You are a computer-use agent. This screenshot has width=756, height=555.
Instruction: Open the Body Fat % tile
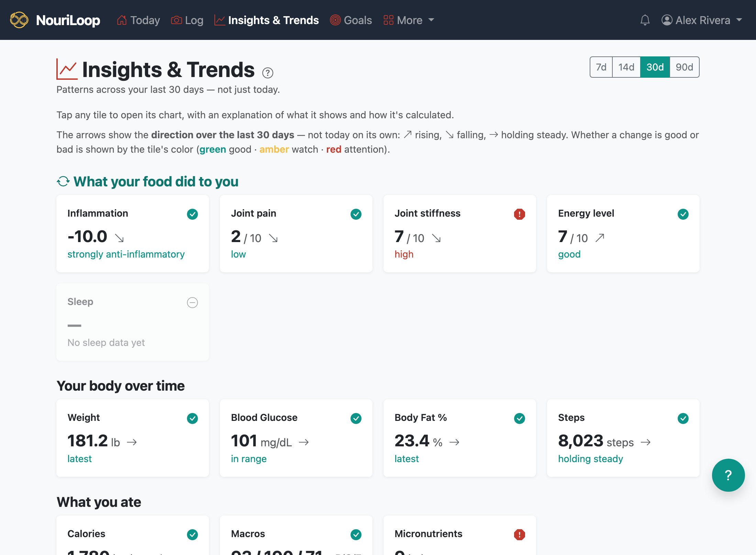460,438
